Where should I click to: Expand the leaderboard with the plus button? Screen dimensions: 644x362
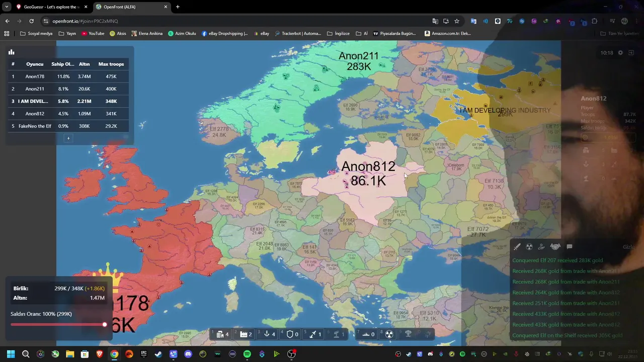tap(68, 138)
